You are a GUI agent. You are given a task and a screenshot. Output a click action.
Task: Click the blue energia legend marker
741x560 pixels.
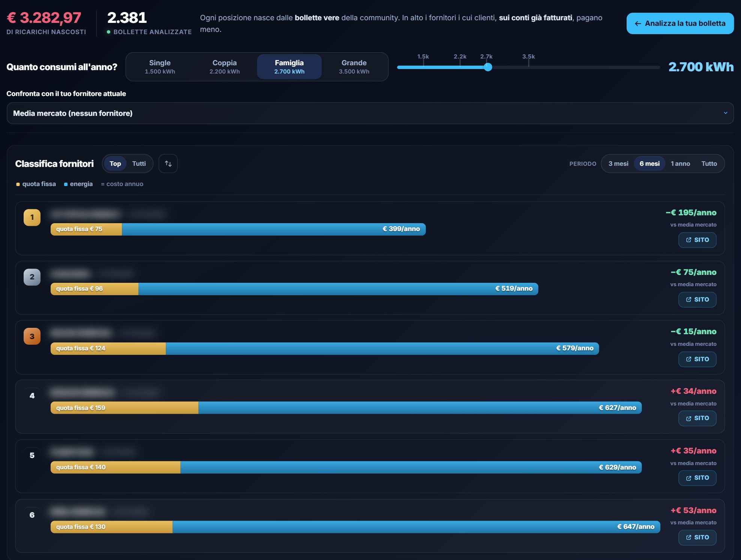[x=66, y=184]
